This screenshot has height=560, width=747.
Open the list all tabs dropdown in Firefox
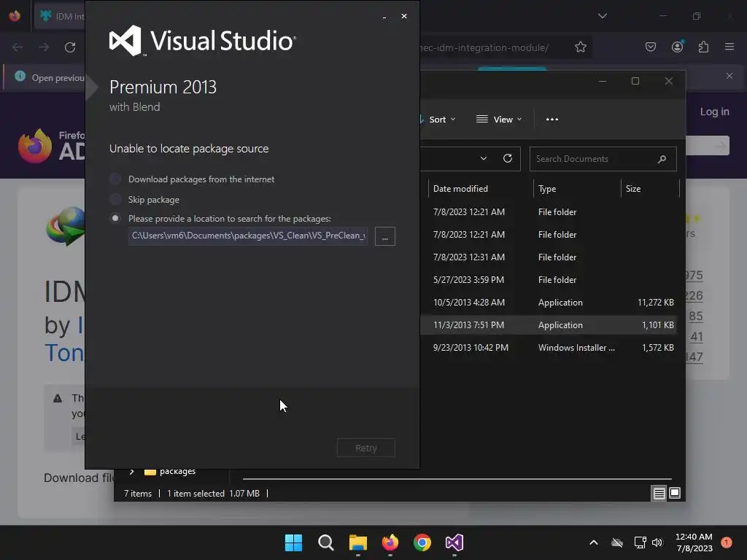(x=603, y=16)
